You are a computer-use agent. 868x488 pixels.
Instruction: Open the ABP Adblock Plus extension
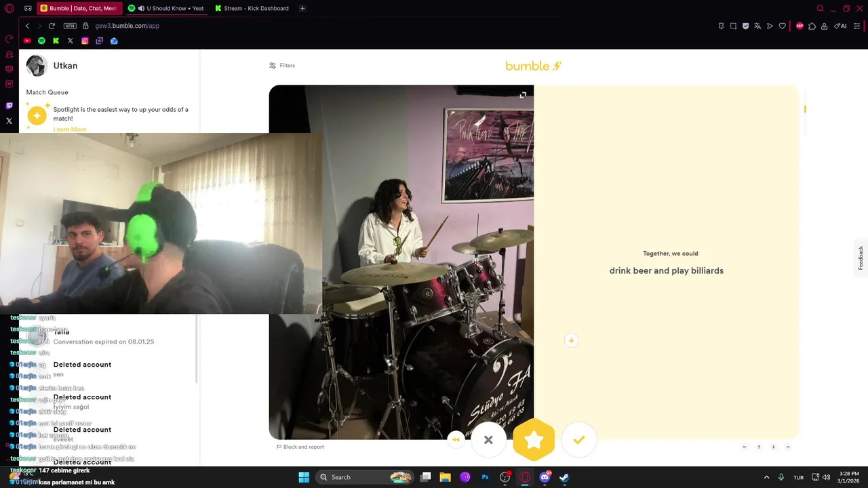coord(800,26)
